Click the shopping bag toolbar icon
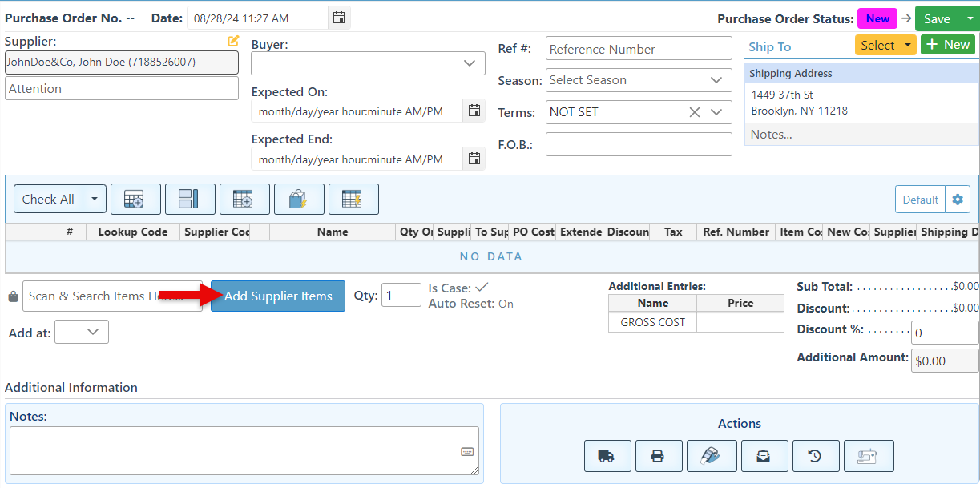980x488 pixels. point(299,200)
